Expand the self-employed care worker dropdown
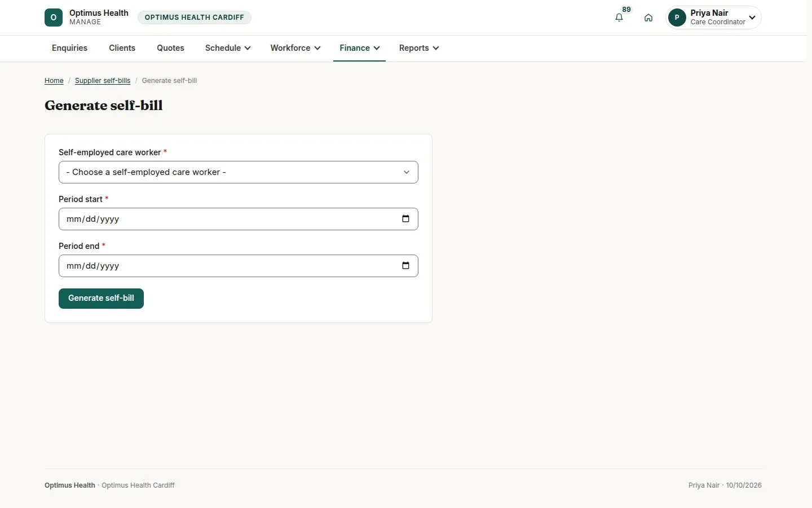This screenshot has height=508, width=812. pos(239,172)
